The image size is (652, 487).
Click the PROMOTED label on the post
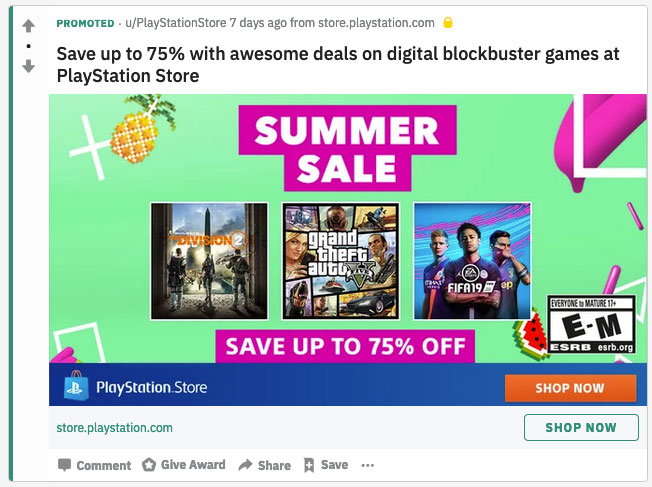pos(85,23)
